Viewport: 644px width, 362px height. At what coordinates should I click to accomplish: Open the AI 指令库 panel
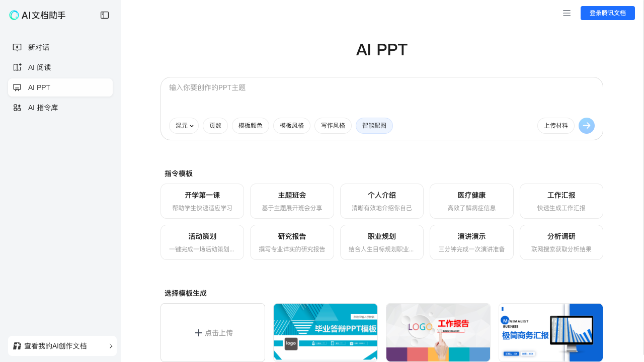point(44,107)
